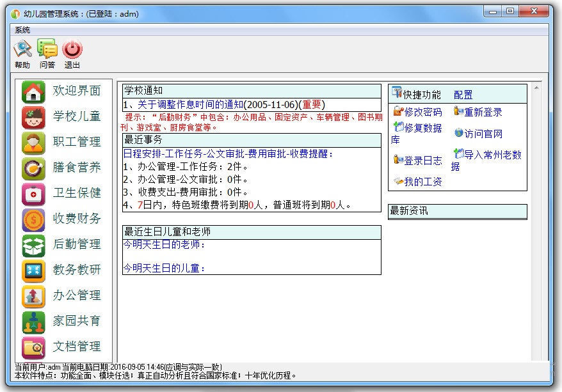The image size is (562, 392).
Task: Open the 膳食营养 nutrition module
Action: tap(33, 168)
